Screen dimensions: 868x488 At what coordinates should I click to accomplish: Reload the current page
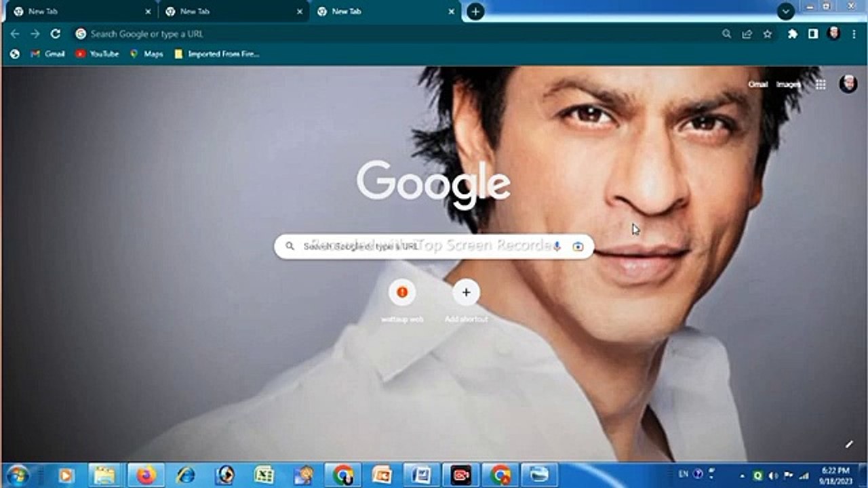pyautogui.click(x=56, y=34)
